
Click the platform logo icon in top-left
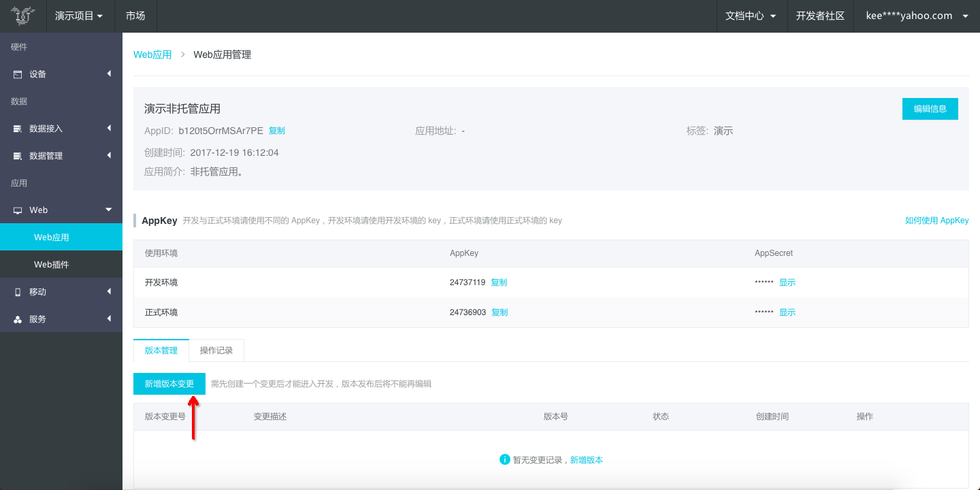point(23,16)
